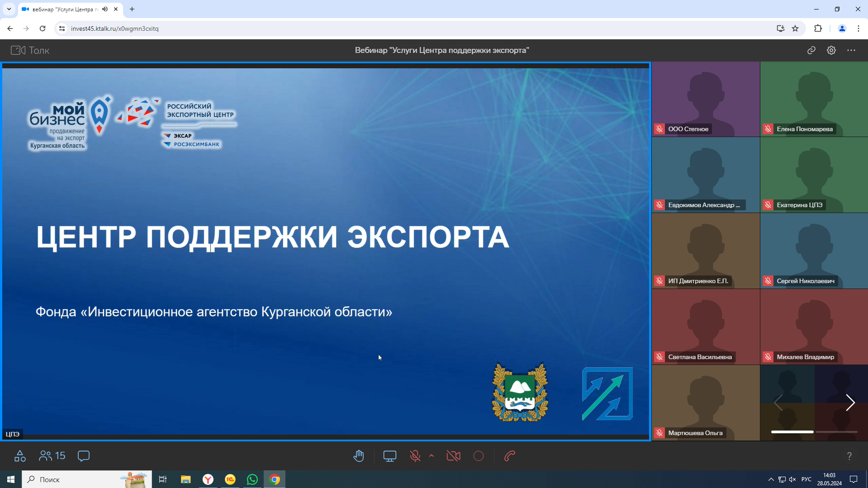
Task: Open webinar settings gear
Action: [831, 50]
